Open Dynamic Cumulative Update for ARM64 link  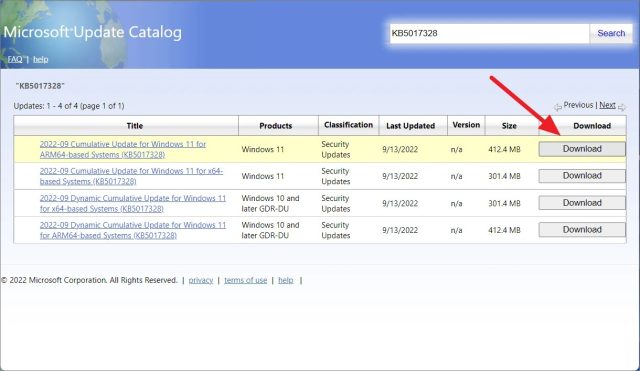coord(133,230)
